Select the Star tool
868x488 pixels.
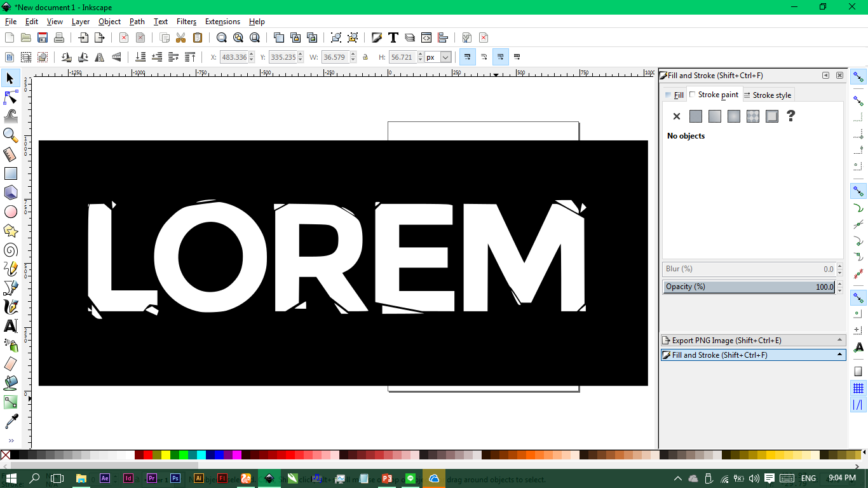click(10, 231)
